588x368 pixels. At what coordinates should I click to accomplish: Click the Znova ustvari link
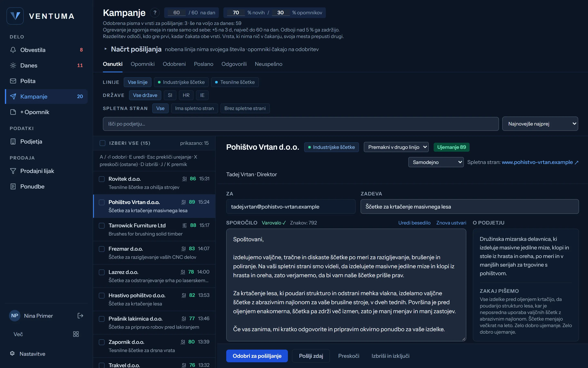451,223
